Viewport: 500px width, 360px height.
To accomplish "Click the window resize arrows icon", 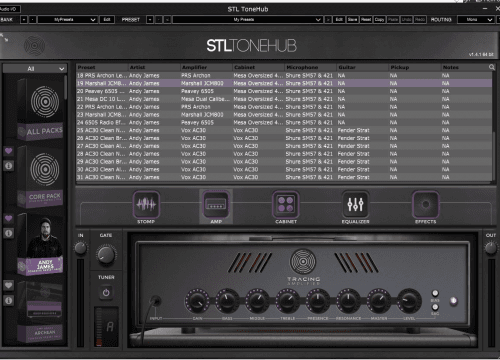I will 4,37.
